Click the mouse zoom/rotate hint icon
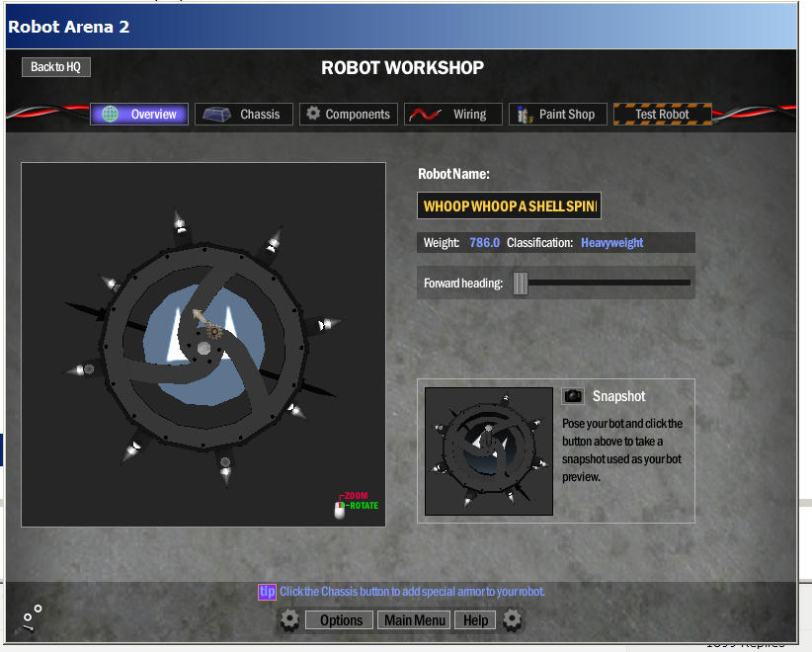The width and height of the screenshot is (812, 652). (340, 510)
